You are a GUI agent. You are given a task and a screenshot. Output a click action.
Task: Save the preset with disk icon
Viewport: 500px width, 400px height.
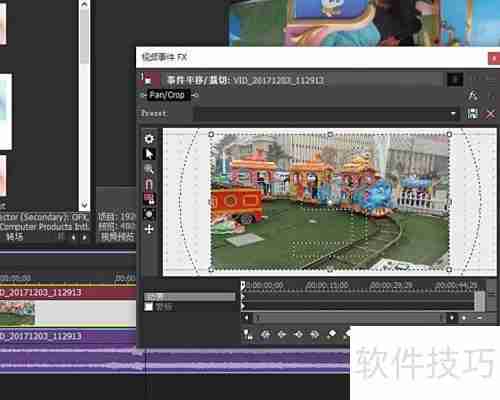click(473, 114)
